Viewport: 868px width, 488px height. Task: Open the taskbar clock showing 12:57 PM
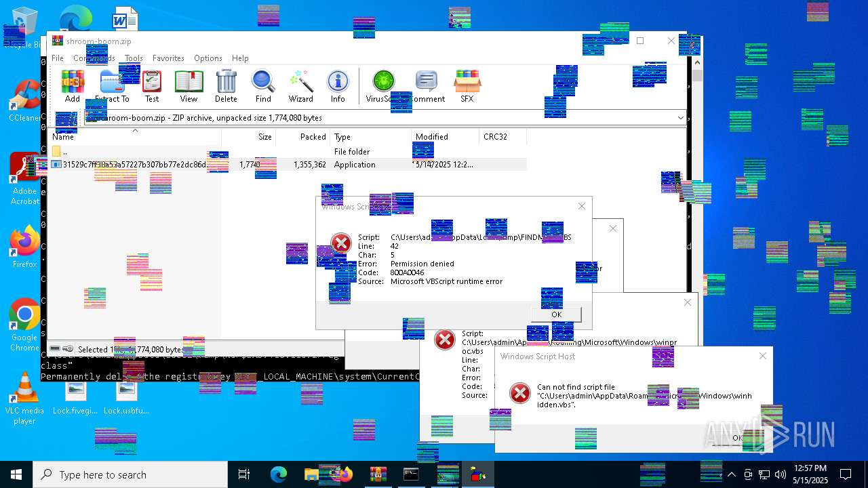810,474
